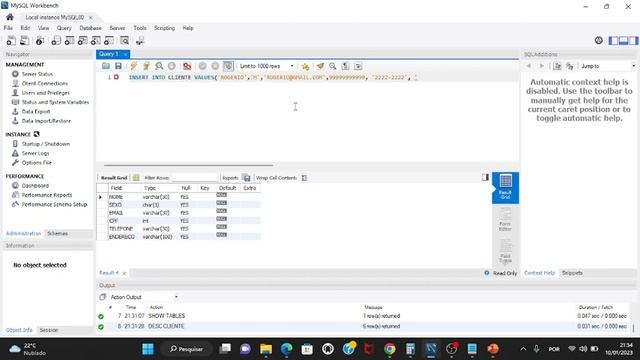Create a new view toolbar icon
Image resolution: width=640 pixels, height=360 pixels.
82,40
